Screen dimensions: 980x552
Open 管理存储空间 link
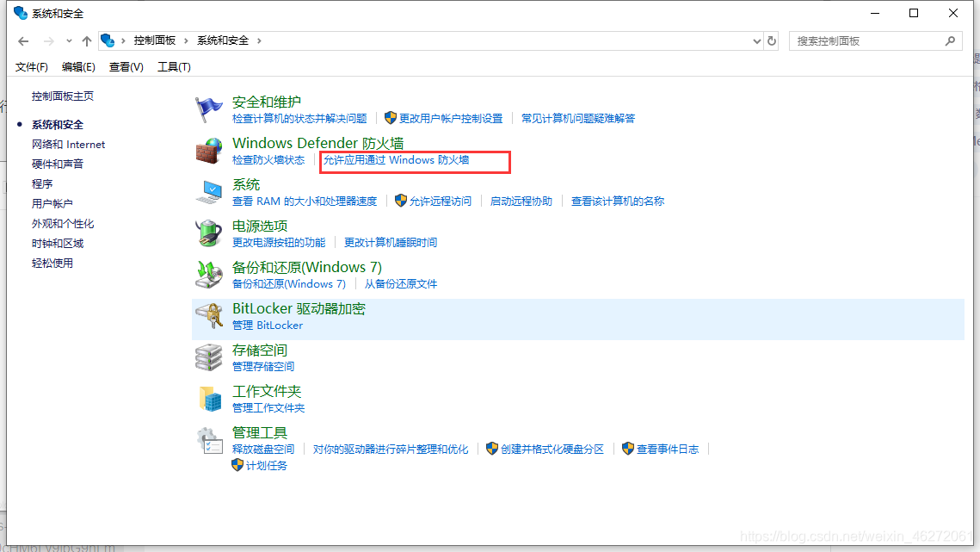[263, 367]
